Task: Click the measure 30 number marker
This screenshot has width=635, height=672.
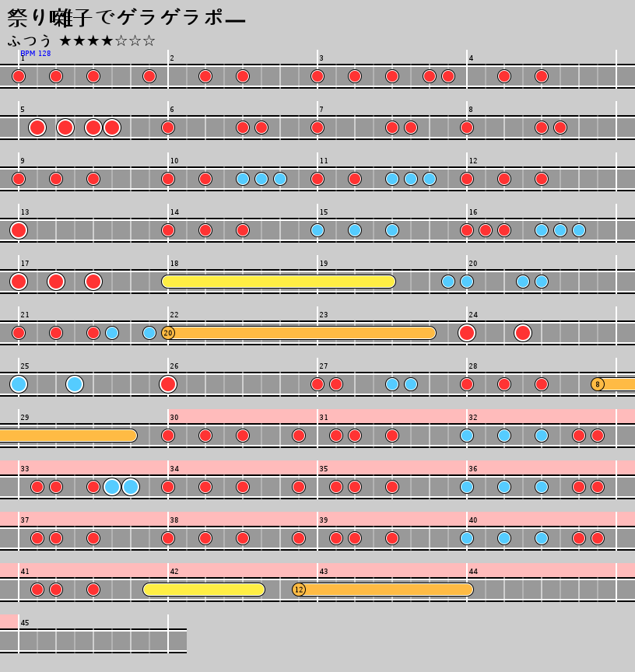Action: pyautogui.click(x=174, y=418)
